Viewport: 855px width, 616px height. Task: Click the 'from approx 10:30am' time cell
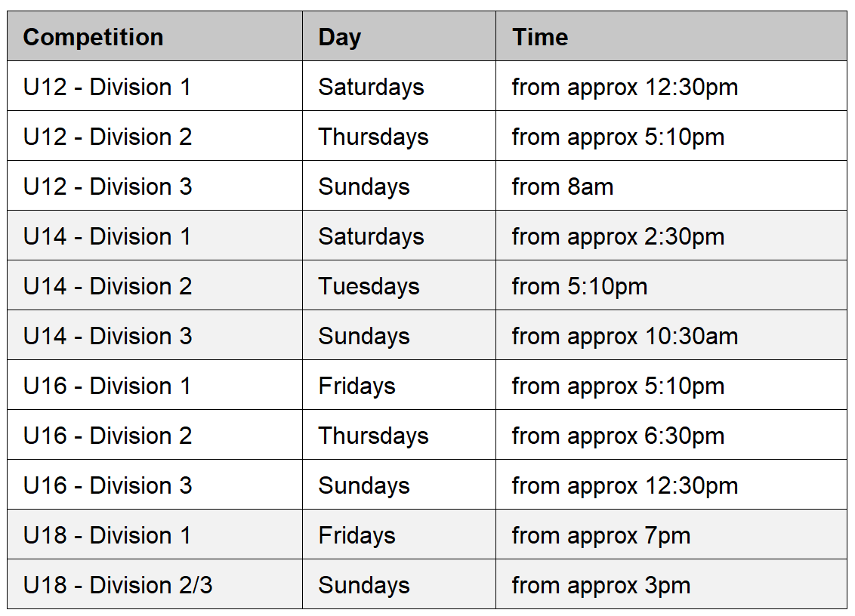coord(671,335)
